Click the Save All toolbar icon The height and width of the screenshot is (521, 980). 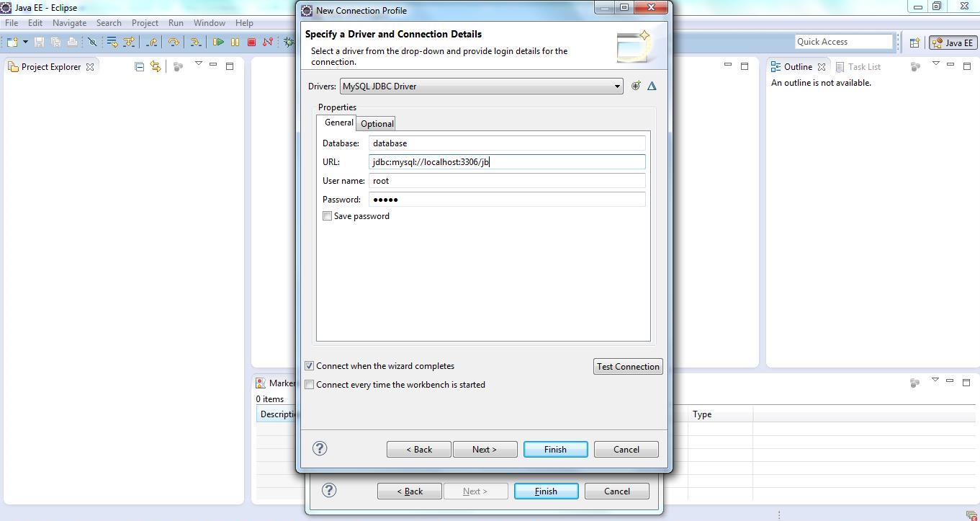pyautogui.click(x=55, y=42)
